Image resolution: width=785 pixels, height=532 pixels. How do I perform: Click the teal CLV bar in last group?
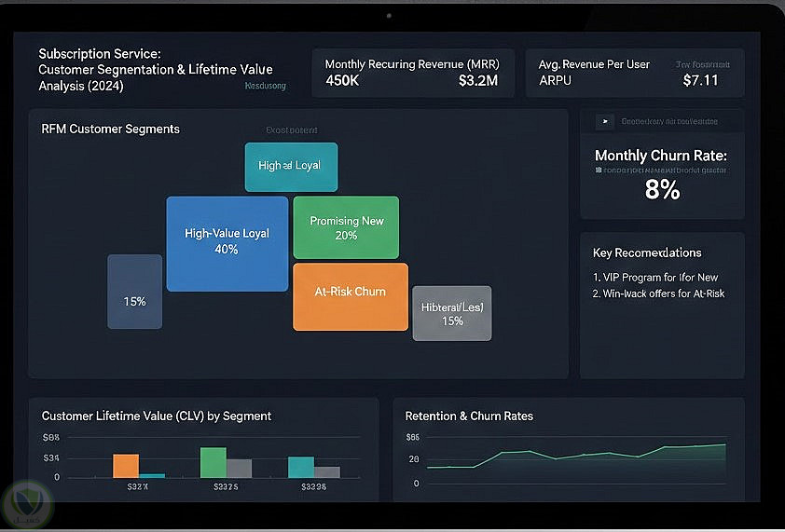coord(301,467)
